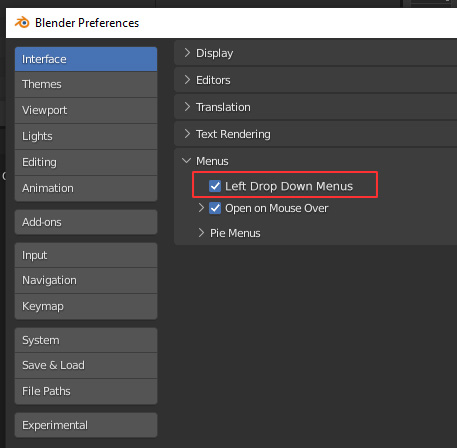
Task: Open the File Paths section
Action: [x=86, y=391]
